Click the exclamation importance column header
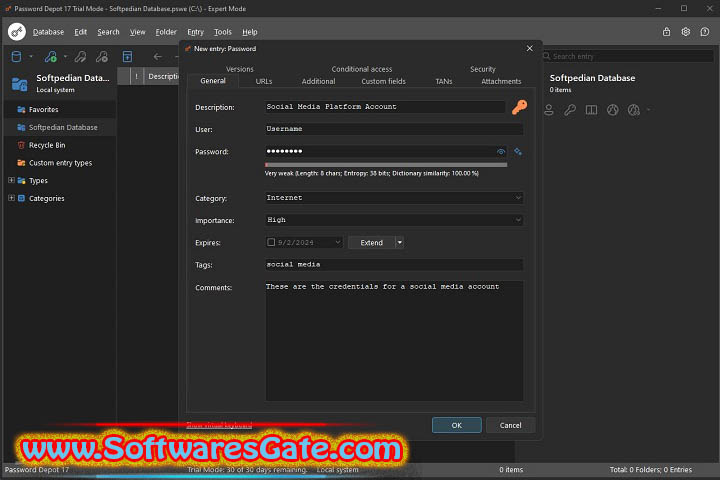Screen dimensions: 720x480 (136, 76)
